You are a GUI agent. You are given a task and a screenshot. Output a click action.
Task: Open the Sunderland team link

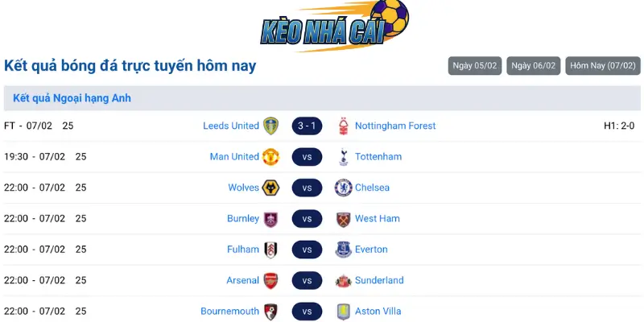pos(379,280)
